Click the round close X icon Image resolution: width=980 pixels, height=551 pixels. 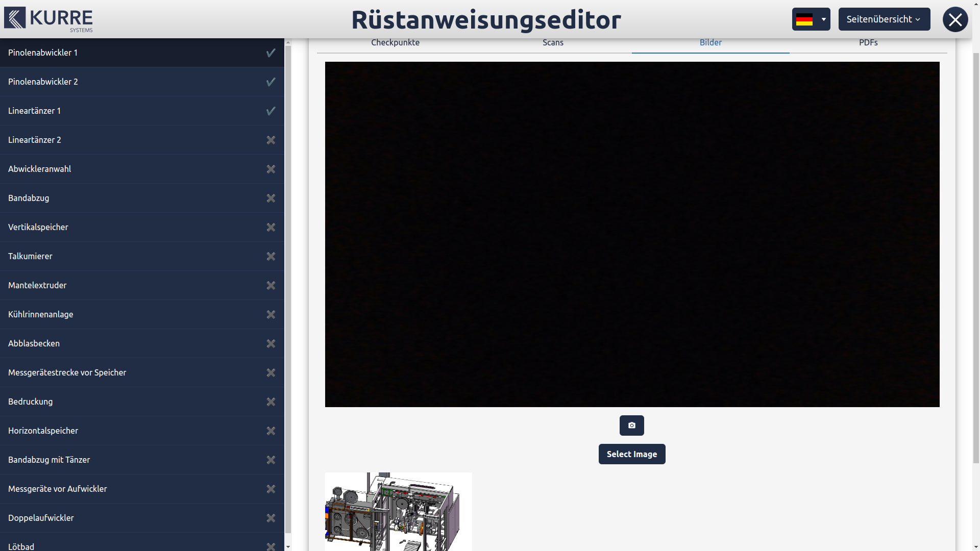[955, 19]
